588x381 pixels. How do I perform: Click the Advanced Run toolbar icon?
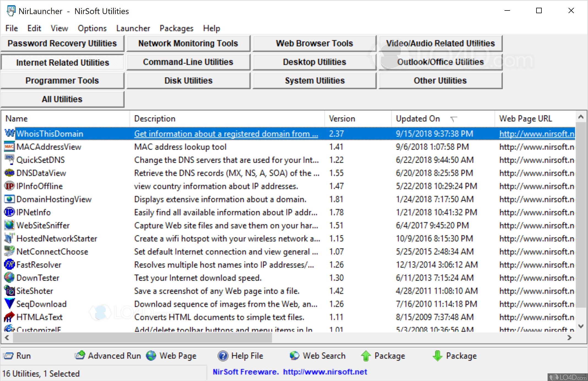tap(80, 356)
